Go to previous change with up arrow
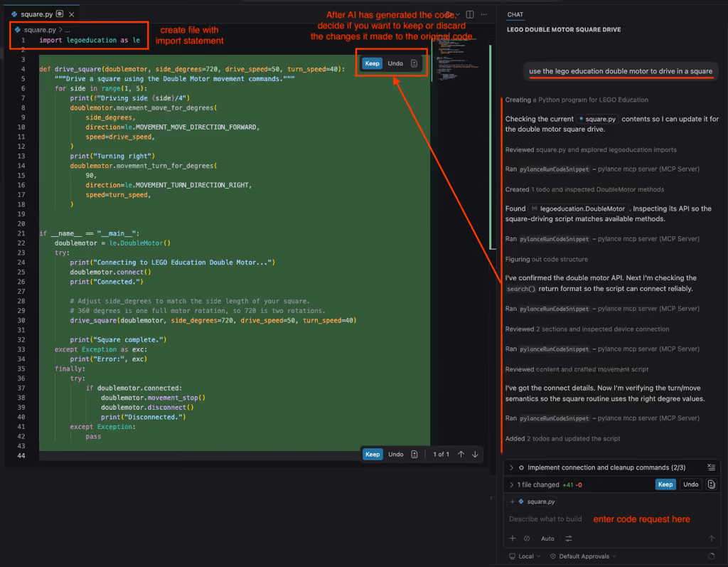This screenshot has height=567, width=728. 461,455
